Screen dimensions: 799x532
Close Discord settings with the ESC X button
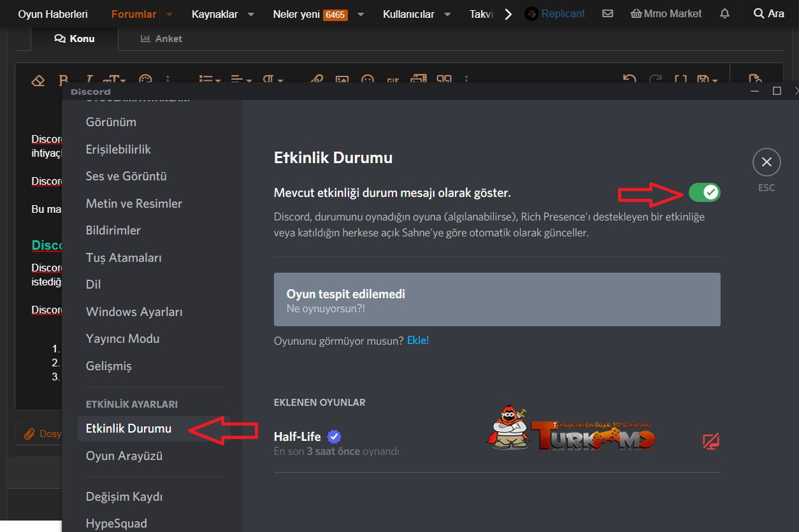click(x=767, y=162)
